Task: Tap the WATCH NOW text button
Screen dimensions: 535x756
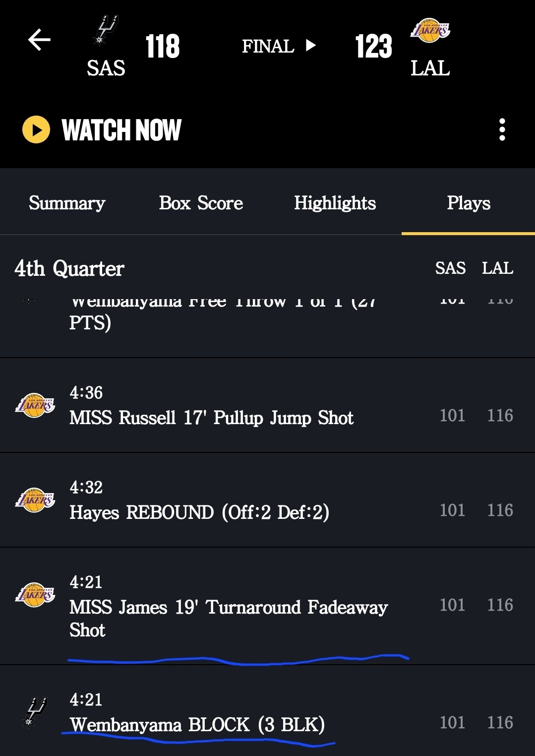Action: click(121, 130)
